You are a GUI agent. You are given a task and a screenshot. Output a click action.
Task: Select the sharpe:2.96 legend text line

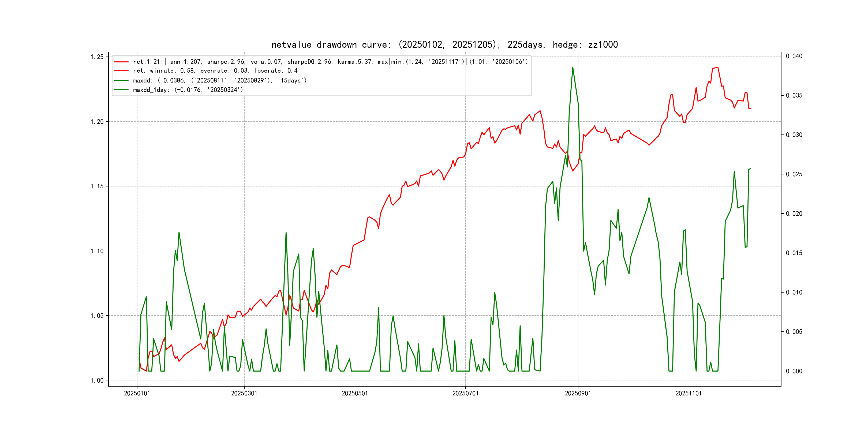[x=330, y=62]
